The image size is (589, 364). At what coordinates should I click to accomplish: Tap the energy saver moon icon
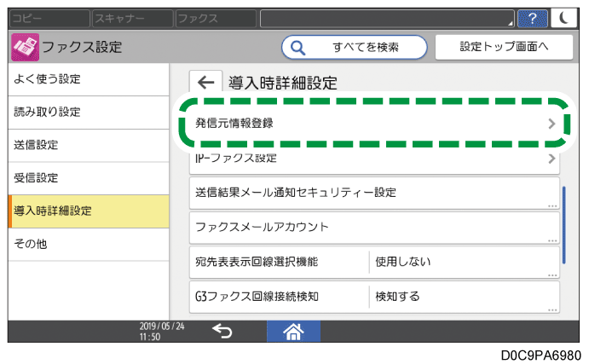point(563,18)
